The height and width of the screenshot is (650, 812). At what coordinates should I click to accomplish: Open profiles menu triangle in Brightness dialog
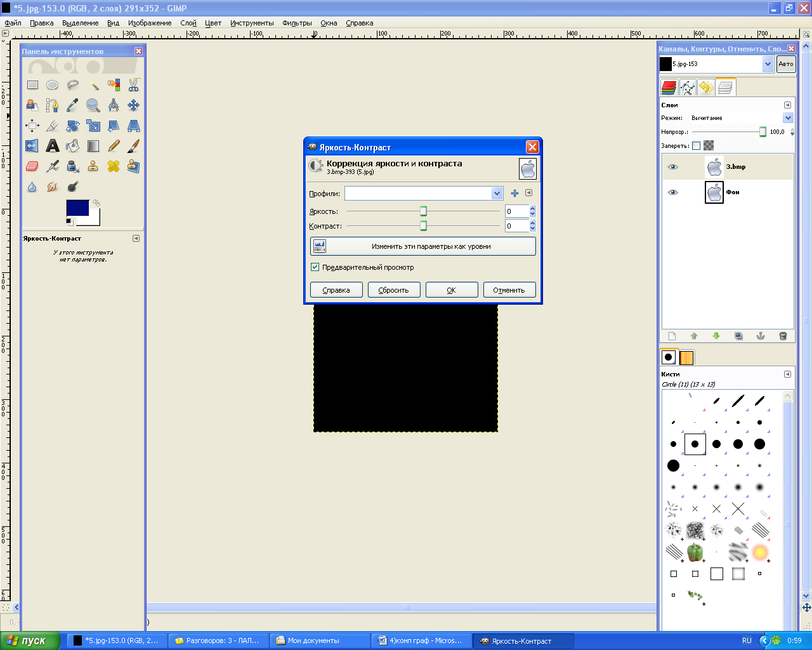click(x=528, y=193)
